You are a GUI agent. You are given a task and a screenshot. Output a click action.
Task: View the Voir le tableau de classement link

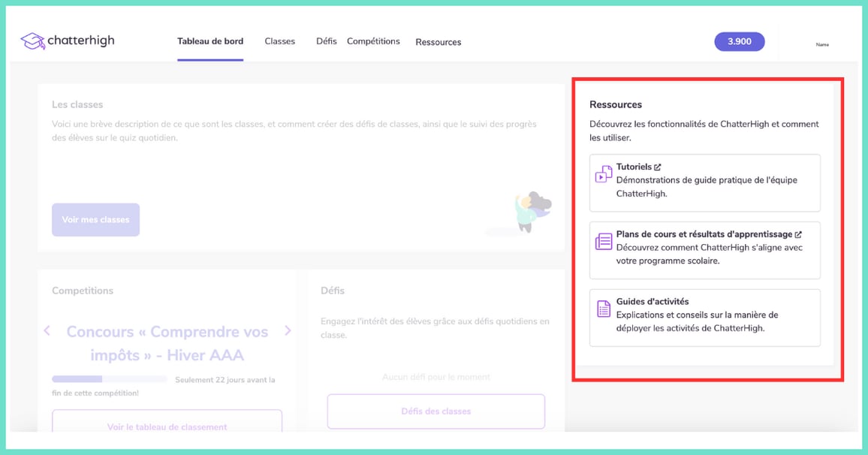pos(167,426)
